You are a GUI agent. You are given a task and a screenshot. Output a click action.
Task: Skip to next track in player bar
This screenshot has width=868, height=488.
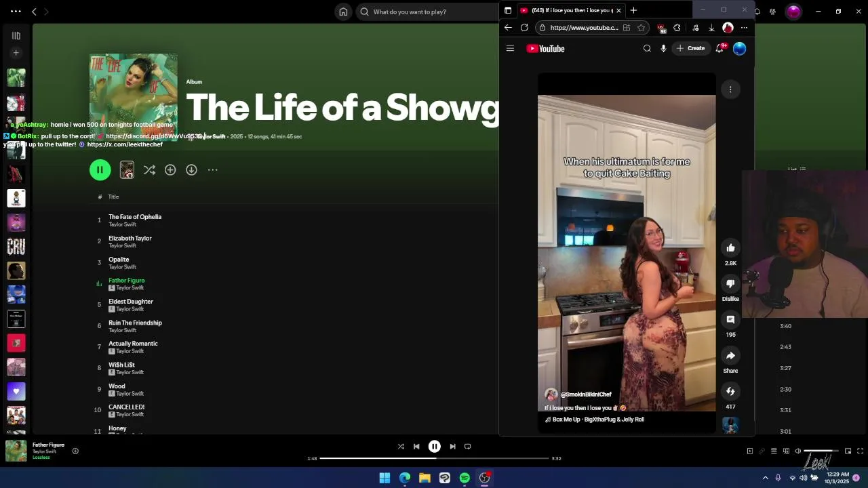click(452, 447)
